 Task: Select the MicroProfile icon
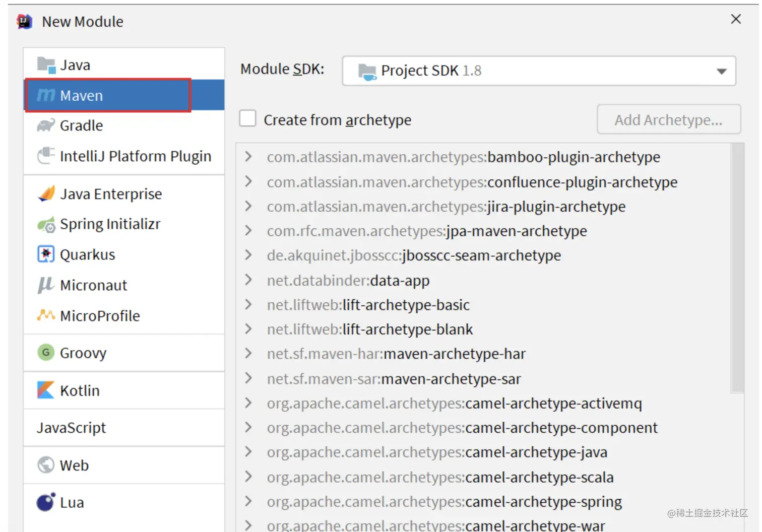click(46, 315)
